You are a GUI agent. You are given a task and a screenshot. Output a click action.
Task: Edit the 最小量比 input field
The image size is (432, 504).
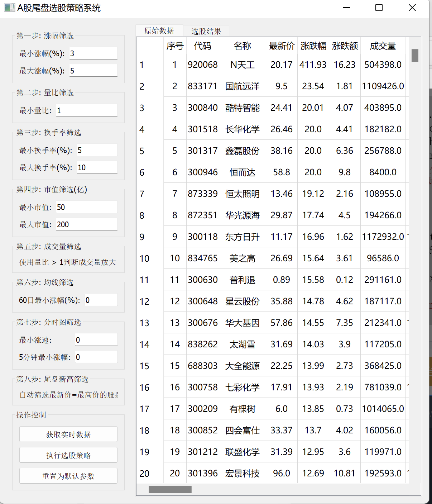point(87,110)
